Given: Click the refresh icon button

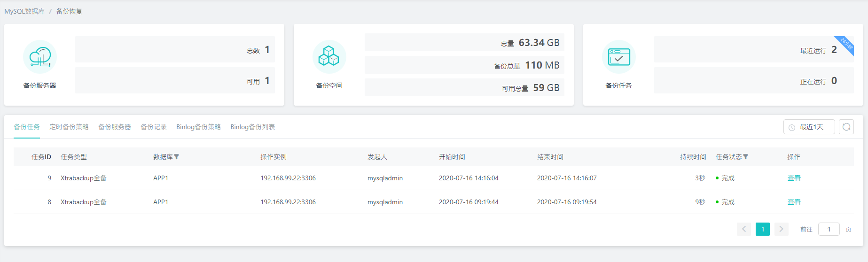Looking at the screenshot, I should (x=846, y=127).
